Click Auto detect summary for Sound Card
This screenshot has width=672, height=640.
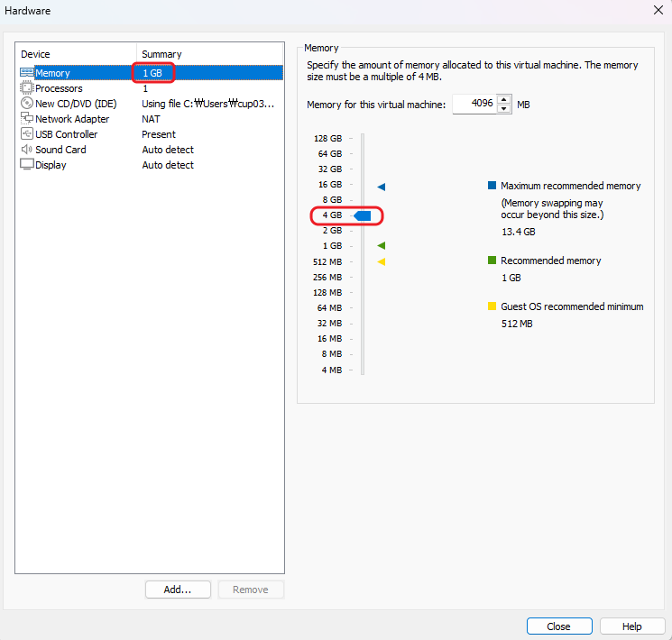pos(168,150)
